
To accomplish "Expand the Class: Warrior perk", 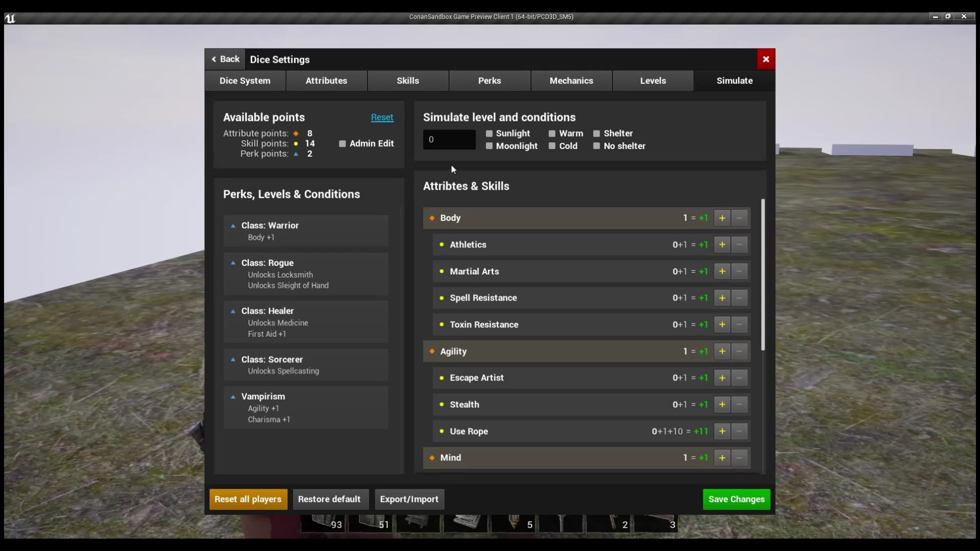I will click(x=233, y=226).
